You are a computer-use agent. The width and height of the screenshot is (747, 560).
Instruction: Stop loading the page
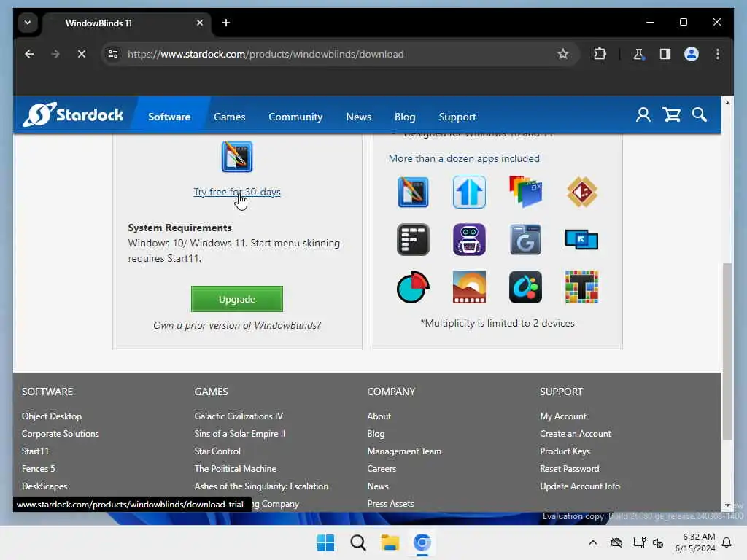(x=82, y=54)
